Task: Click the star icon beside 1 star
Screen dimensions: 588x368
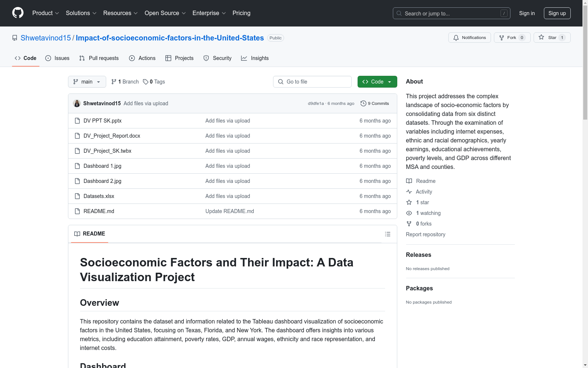Action: tap(409, 202)
